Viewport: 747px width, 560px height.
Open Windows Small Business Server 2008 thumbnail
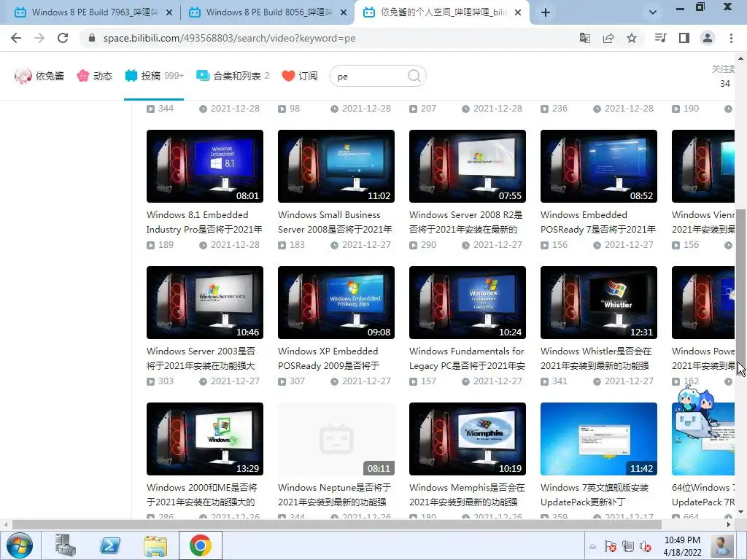point(336,166)
